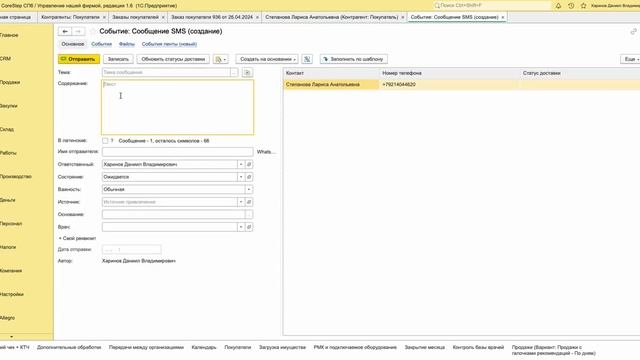Open the Файлы link
The width and height of the screenshot is (640, 360).
click(127, 44)
